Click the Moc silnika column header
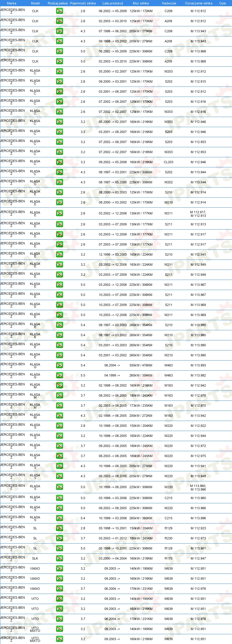The height and width of the screenshot is (644, 232). (141, 3)
